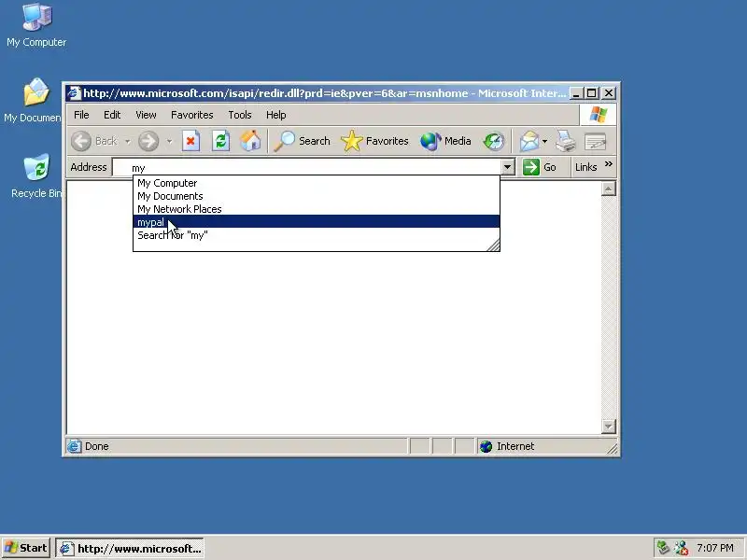Viewport: 747px width, 560px height.
Task: Click the network connection tray icon
Action: point(663,548)
